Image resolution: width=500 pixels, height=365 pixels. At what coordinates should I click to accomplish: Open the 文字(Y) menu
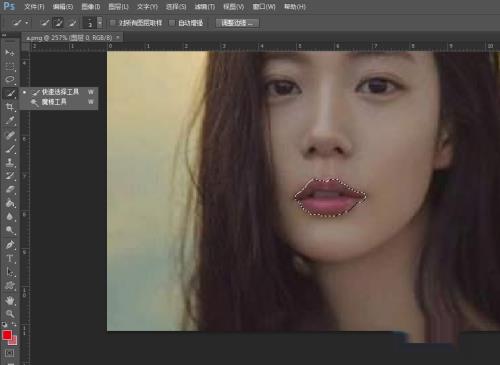[x=147, y=7]
